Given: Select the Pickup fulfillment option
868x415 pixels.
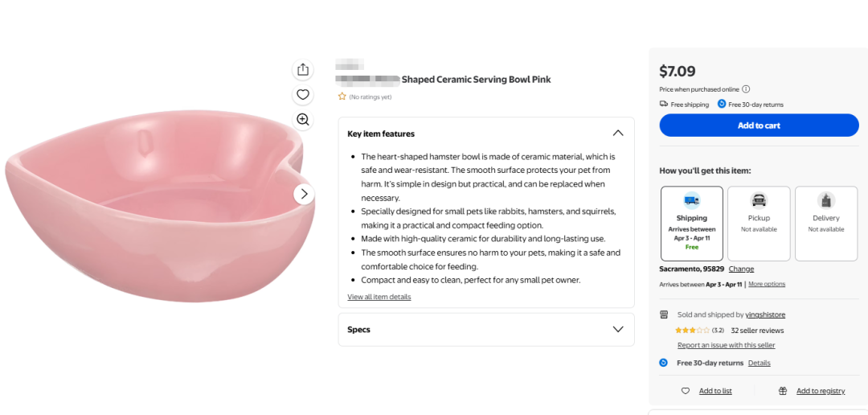Looking at the screenshot, I should (x=759, y=224).
